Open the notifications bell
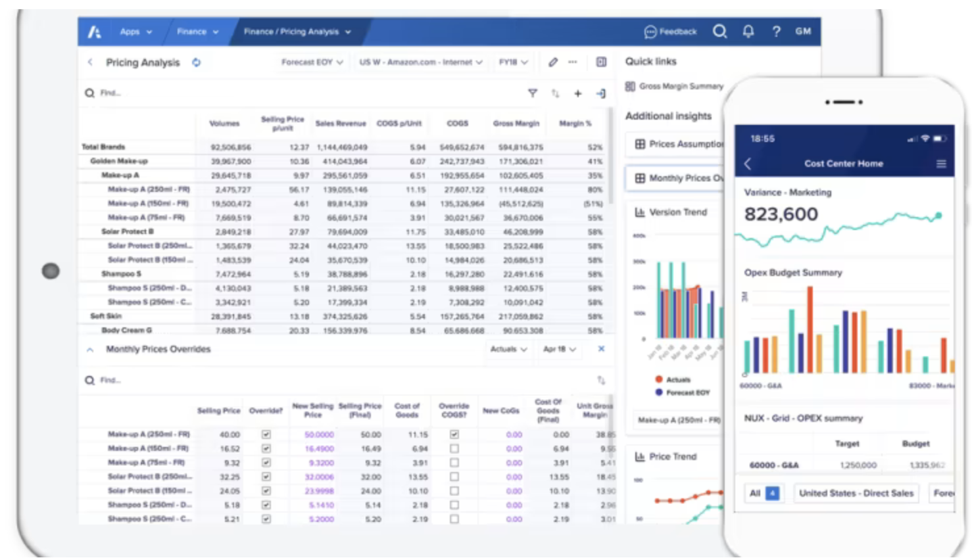972x560 pixels. click(x=748, y=32)
